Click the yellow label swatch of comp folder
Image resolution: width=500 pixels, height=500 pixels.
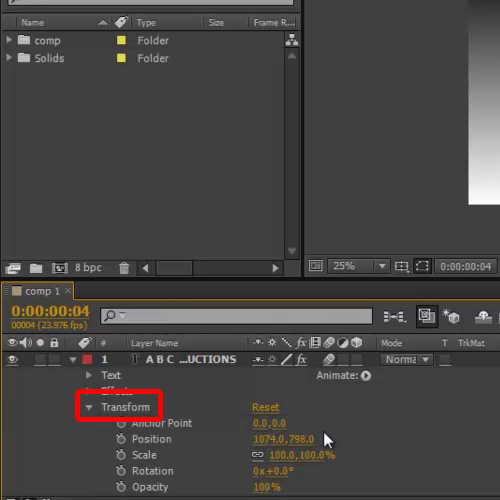pos(121,40)
